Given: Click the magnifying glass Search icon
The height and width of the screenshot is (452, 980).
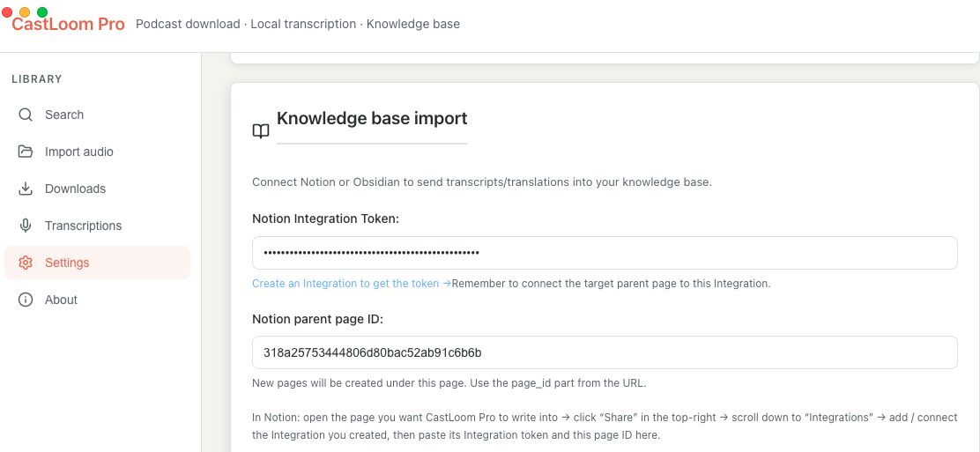Looking at the screenshot, I should click(26, 115).
